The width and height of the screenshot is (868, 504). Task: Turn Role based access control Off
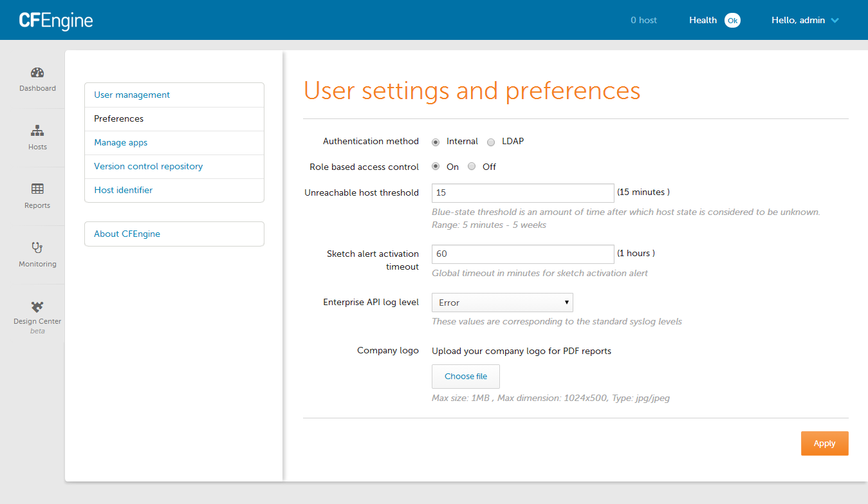coord(472,167)
